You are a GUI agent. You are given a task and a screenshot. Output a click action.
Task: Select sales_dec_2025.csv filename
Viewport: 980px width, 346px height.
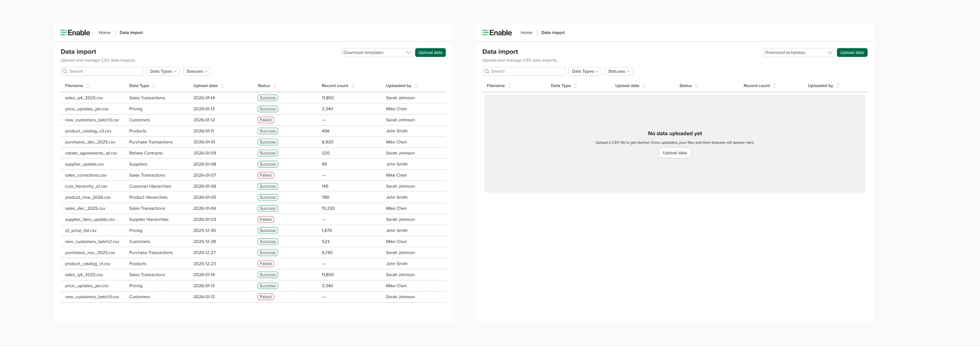(85, 208)
